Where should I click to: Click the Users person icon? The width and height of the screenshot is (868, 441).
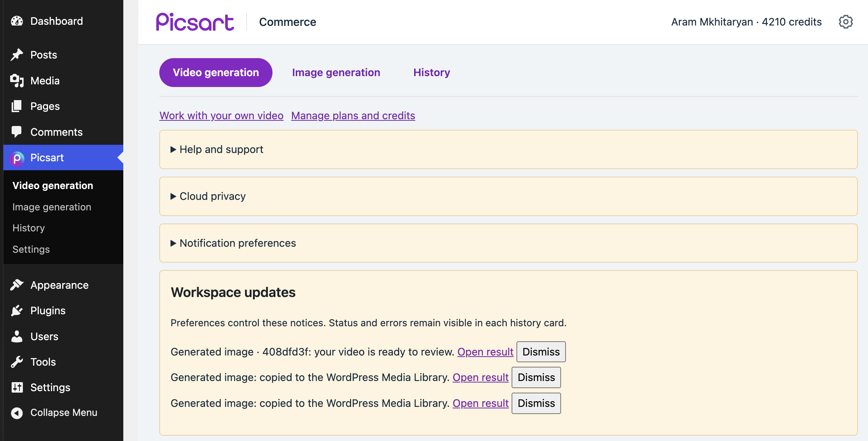17,336
